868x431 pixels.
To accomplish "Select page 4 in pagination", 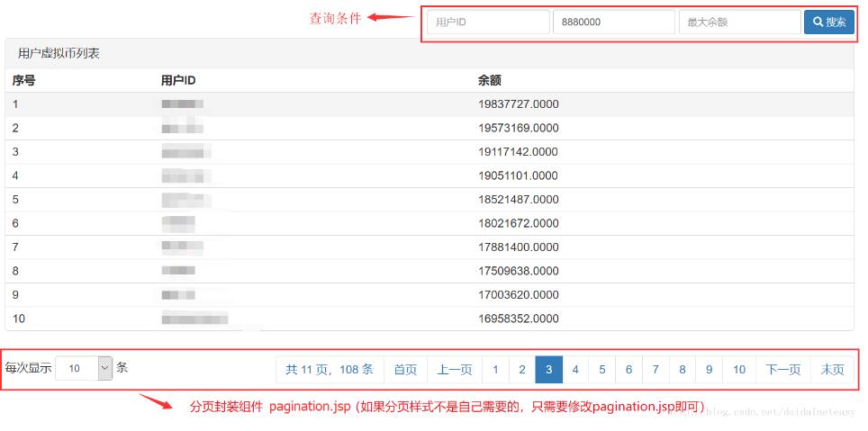I will pos(575,369).
